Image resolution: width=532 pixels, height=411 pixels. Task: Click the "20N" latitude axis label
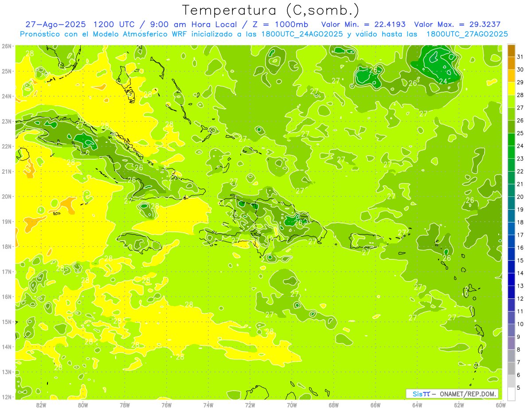coord(7,196)
